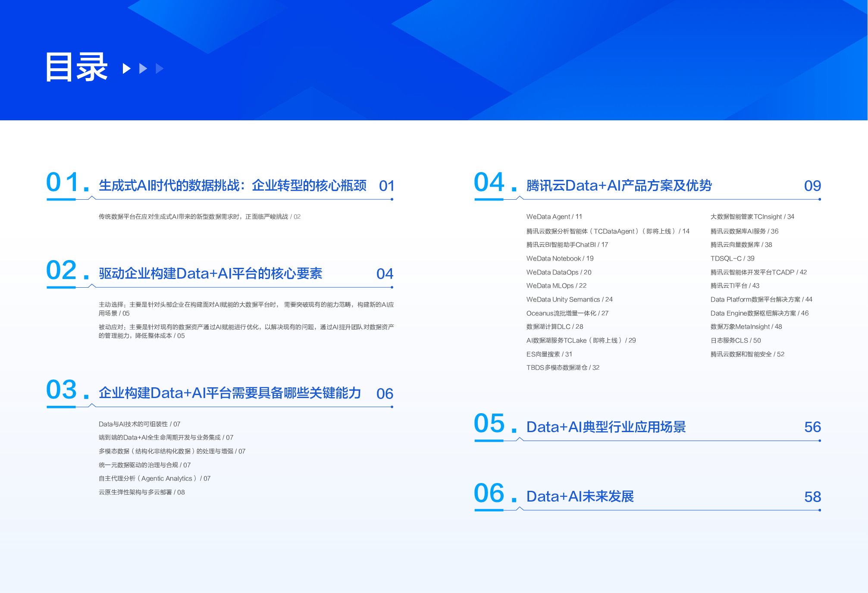Click the first white arrow beside 目录
The width and height of the screenshot is (868, 593).
tap(127, 69)
